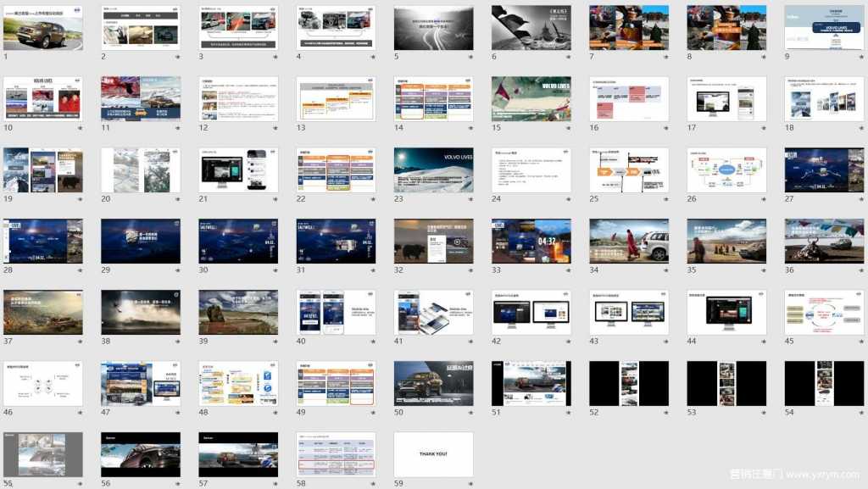
Task: Click the transition star under slide 9
Action: tap(861, 57)
